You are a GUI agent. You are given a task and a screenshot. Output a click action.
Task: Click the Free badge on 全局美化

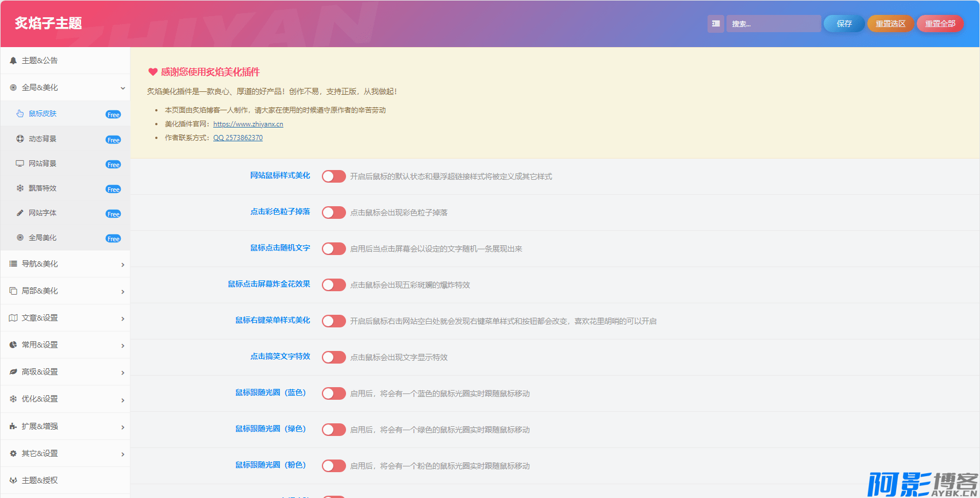(113, 238)
